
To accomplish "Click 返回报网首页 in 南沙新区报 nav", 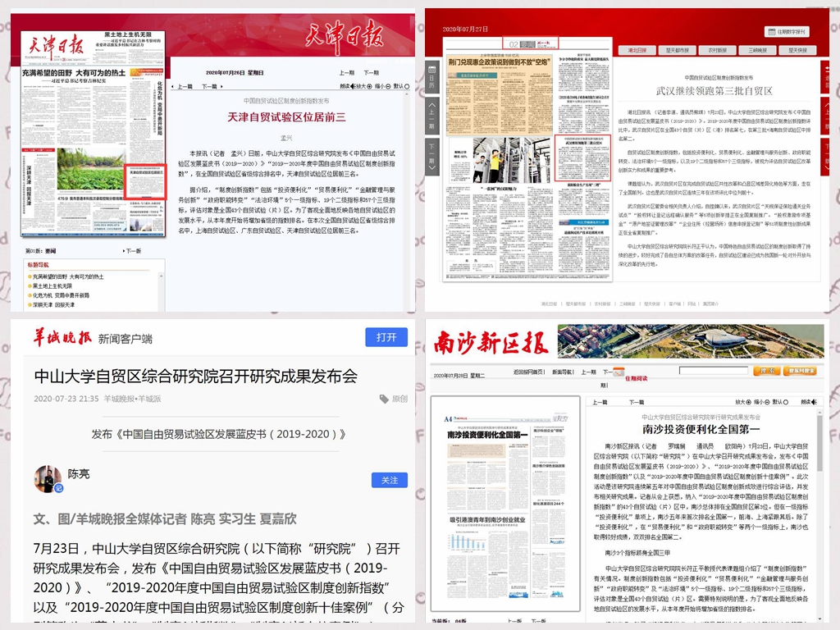I will [x=528, y=372].
